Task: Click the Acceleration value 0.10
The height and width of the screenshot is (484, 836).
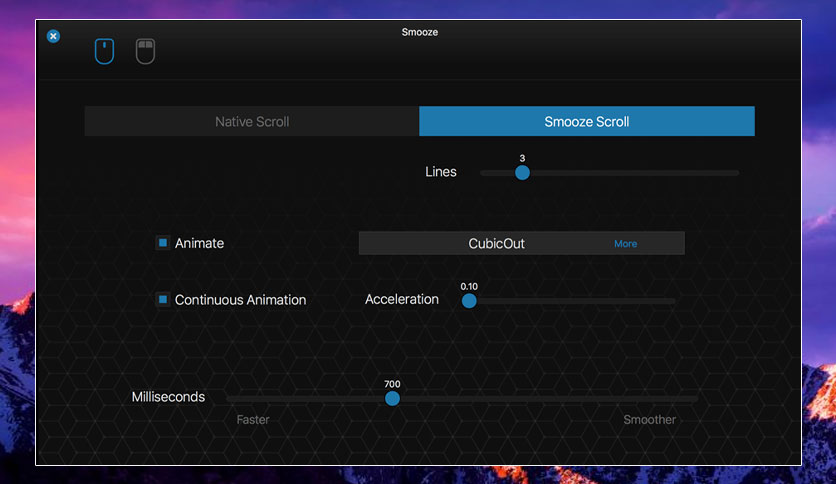Action: (469, 286)
